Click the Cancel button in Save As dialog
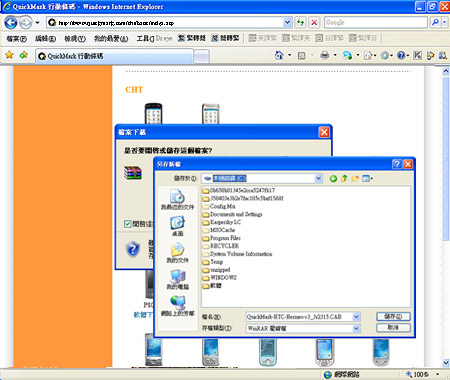 pos(393,328)
